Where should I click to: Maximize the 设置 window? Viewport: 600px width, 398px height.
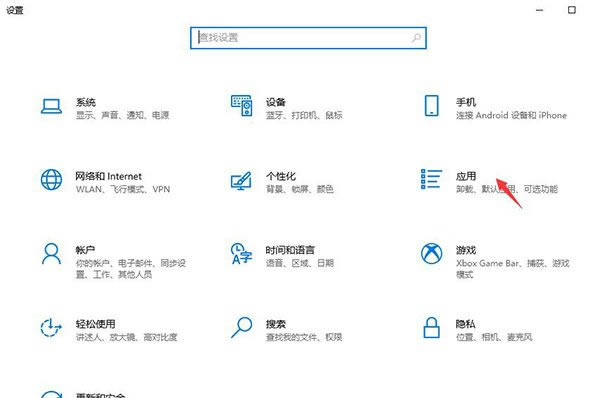[572, 10]
